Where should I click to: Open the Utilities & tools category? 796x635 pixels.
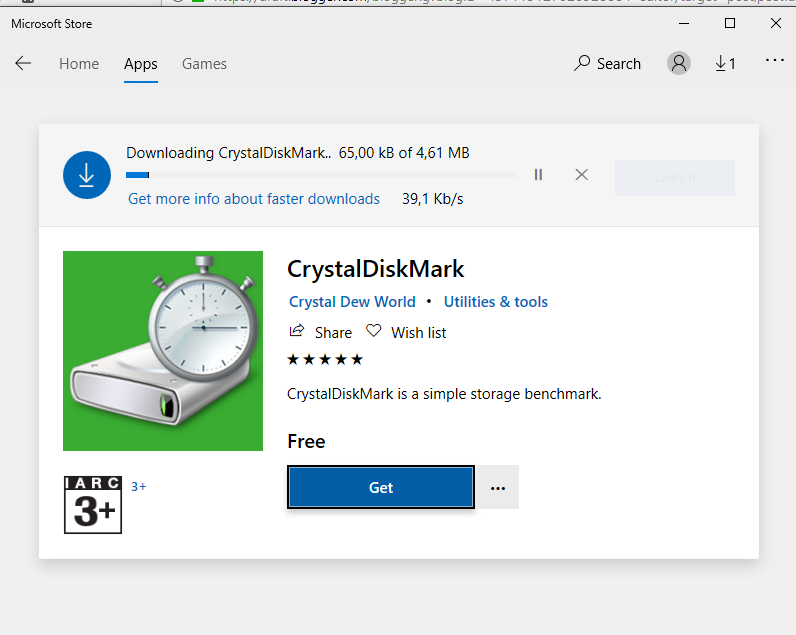[495, 302]
